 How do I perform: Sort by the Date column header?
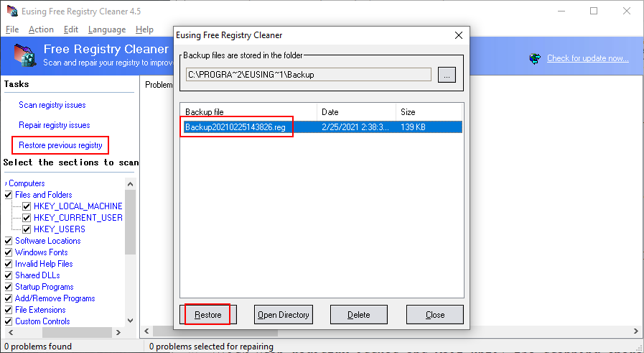[x=356, y=112]
